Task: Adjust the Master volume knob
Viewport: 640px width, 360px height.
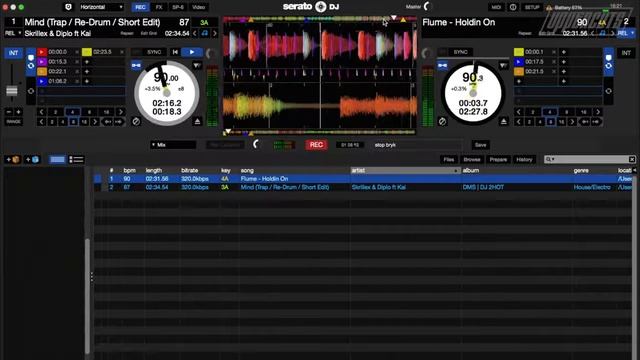Action: pyautogui.click(x=427, y=6)
